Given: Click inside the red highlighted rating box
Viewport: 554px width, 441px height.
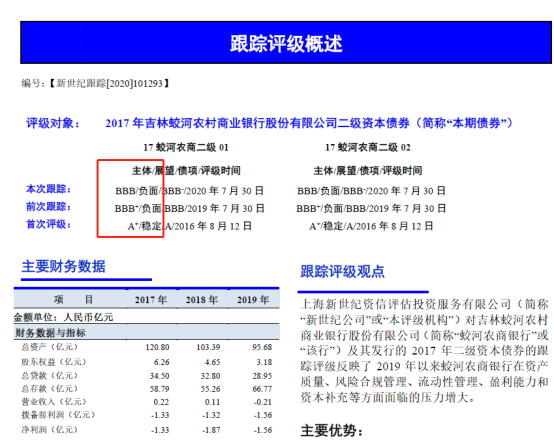Looking at the screenshot, I should coord(130,198).
